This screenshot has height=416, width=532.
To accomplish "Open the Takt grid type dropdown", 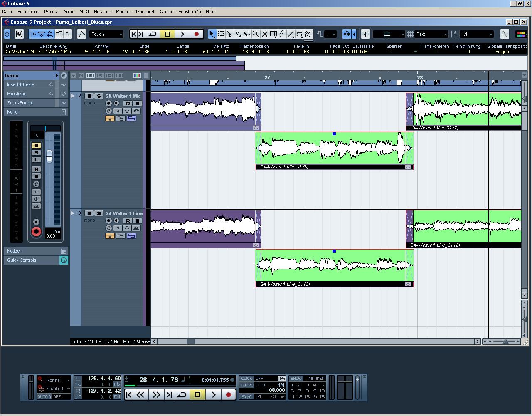I will (431, 34).
